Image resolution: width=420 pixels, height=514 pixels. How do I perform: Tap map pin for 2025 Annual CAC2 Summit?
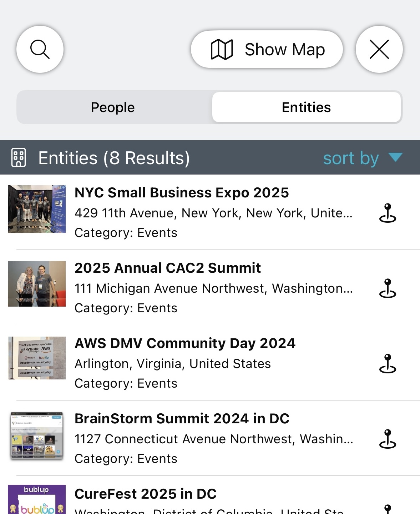(x=388, y=288)
